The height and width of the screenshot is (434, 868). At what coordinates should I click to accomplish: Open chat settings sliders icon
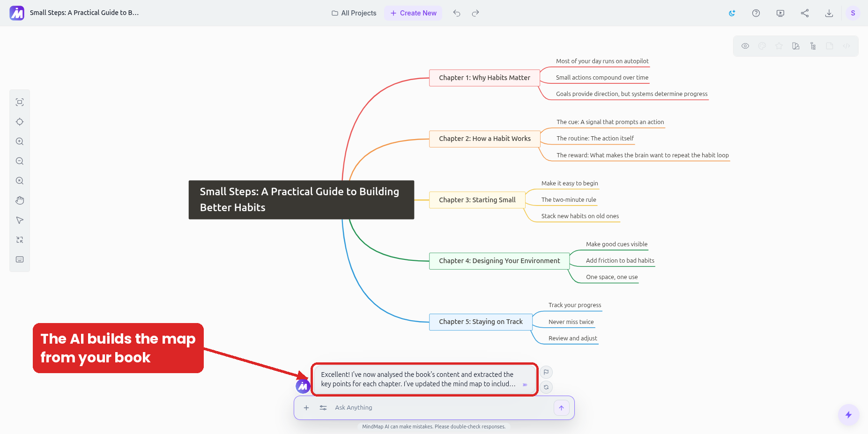(323, 408)
